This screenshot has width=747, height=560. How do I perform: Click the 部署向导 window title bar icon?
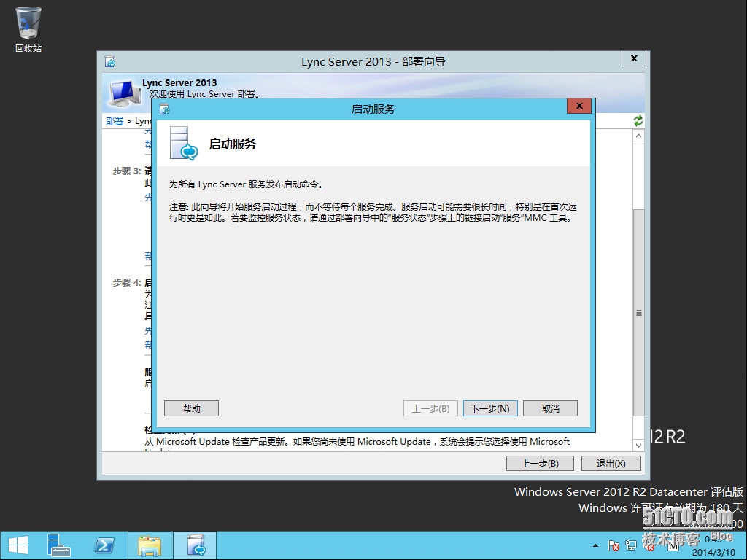click(x=110, y=62)
